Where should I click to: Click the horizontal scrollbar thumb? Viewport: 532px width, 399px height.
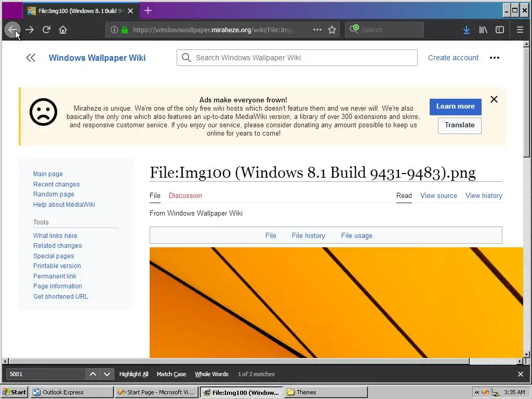tap(239, 362)
